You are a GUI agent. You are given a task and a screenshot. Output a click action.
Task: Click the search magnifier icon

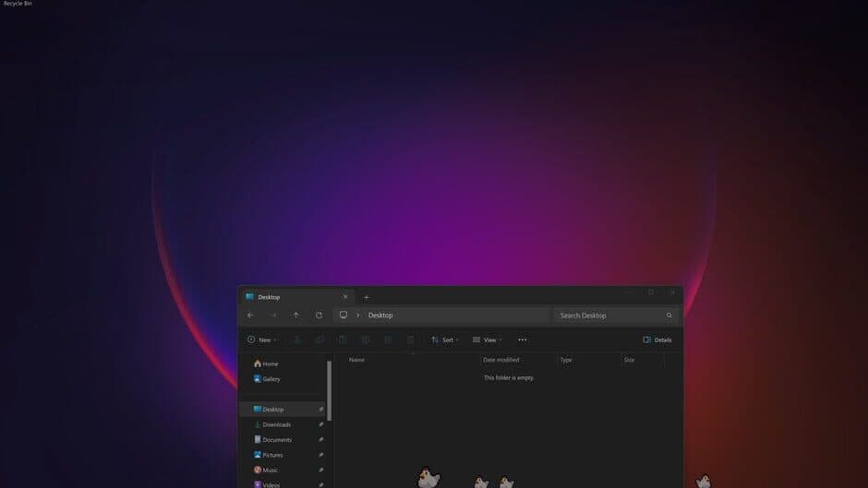point(669,315)
